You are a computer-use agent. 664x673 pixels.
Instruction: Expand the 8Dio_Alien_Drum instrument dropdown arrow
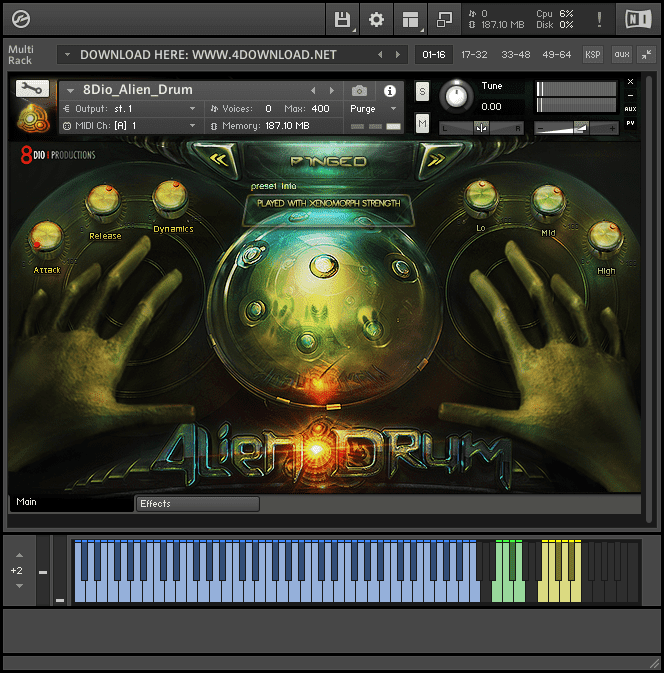tap(70, 91)
